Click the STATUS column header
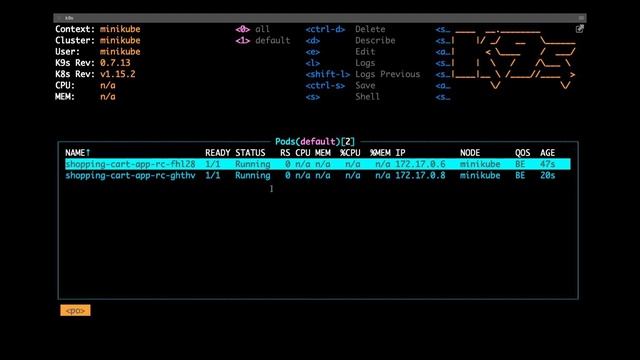The image size is (640, 360). (x=250, y=153)
